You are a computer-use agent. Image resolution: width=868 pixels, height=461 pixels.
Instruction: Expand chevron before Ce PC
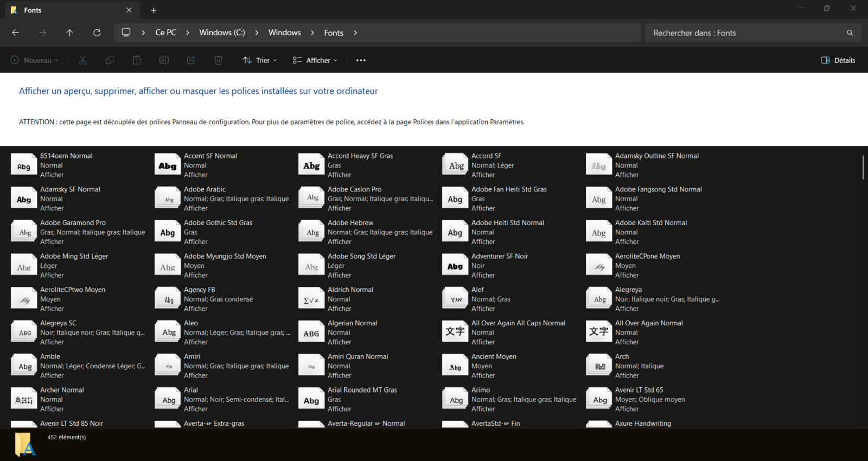coord(143,33)
